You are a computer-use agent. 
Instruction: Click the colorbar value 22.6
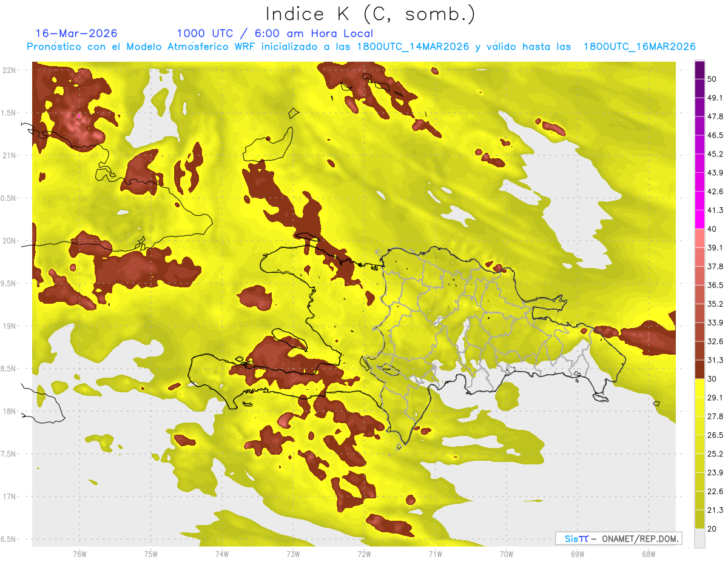(715, 492)
